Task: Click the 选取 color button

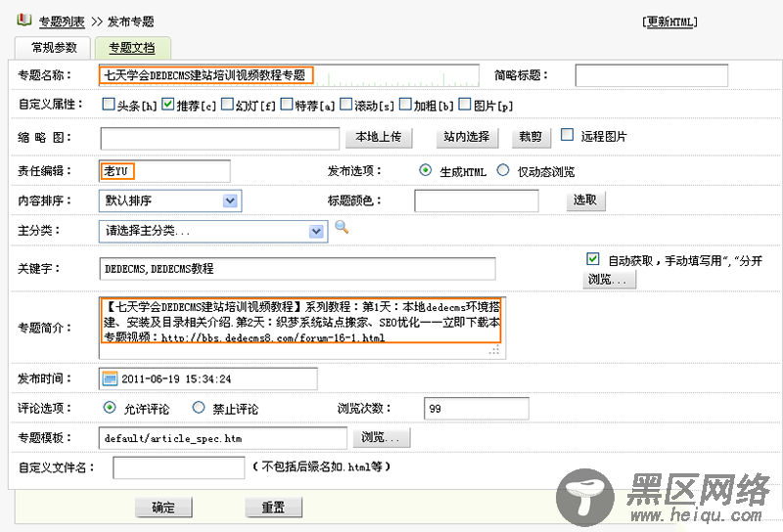Action: (x=585, y=200)
